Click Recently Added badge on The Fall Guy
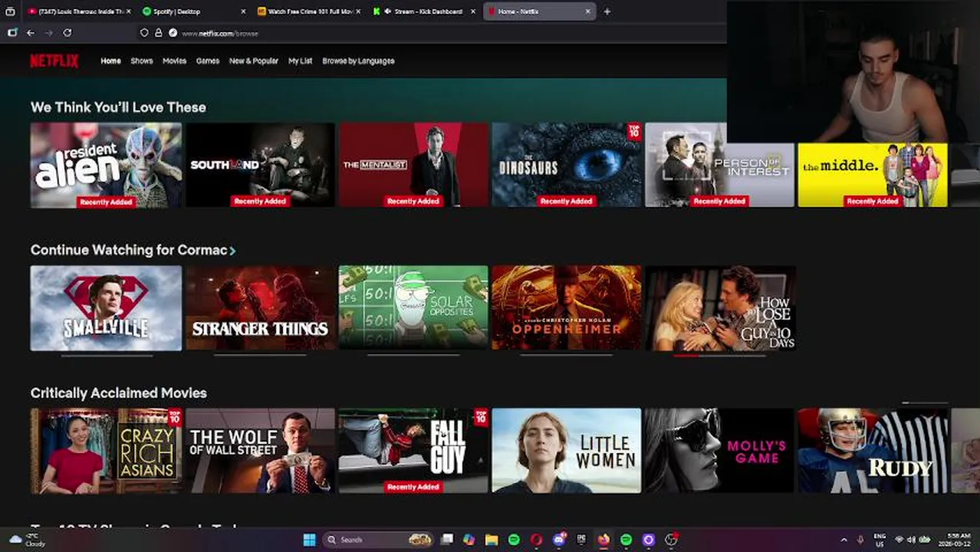Screen dimensions: 980x552 413,487
